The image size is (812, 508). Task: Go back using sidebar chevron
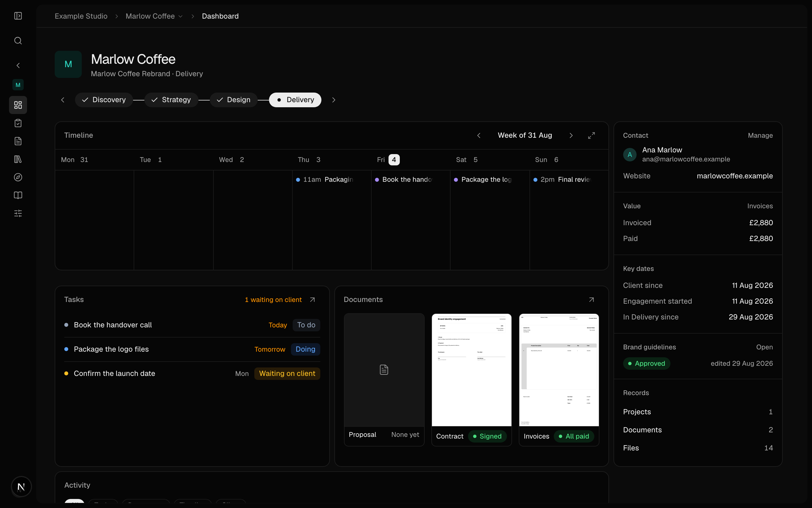click(x=18, y=65)
